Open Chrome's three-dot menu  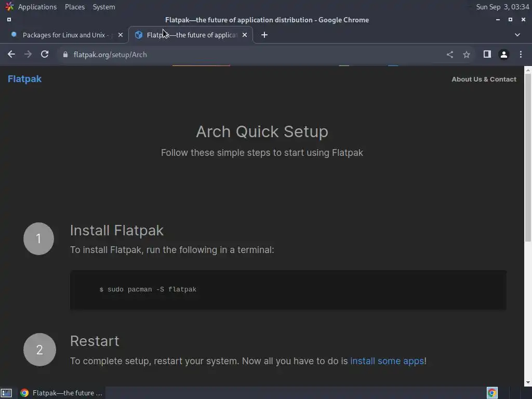pos(521,54)
